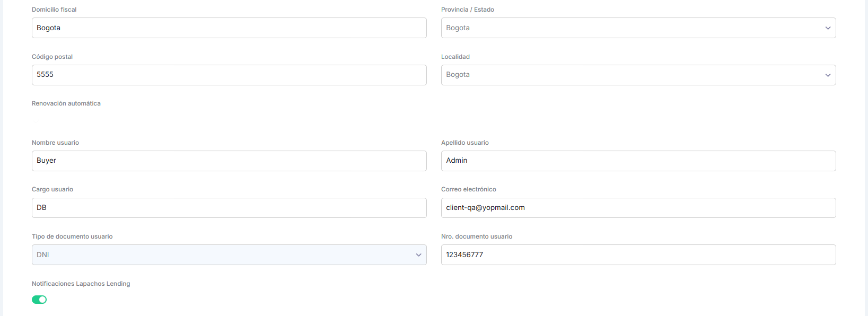
Task: Click the Renovación automática label
Action: pyautogui.click(x=66, y=103)
